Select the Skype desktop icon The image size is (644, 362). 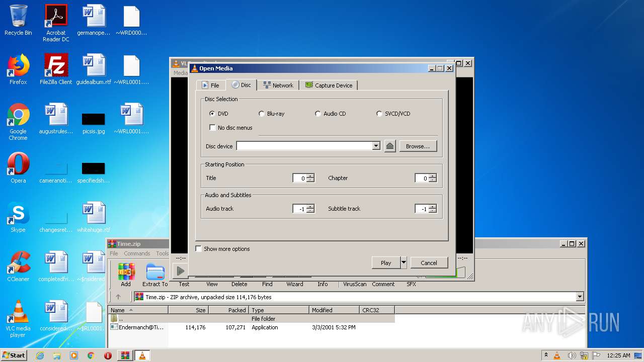pyautogui.click(x=18, y=217)
